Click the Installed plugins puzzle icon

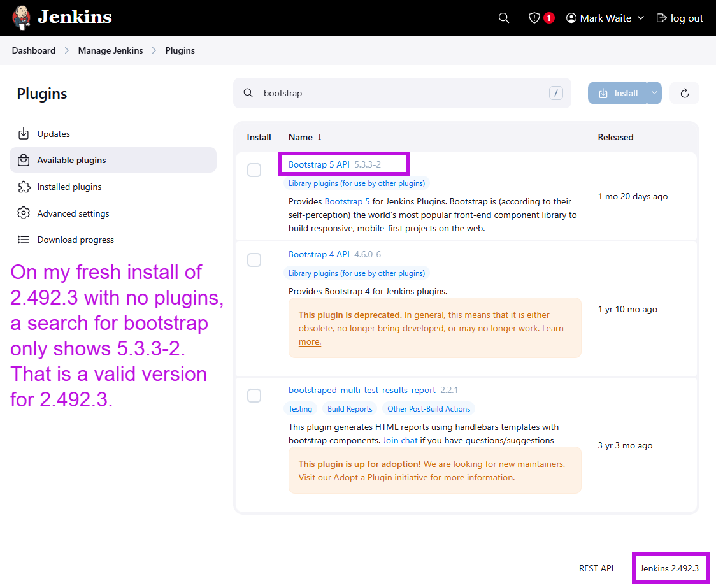click(24, 187)
